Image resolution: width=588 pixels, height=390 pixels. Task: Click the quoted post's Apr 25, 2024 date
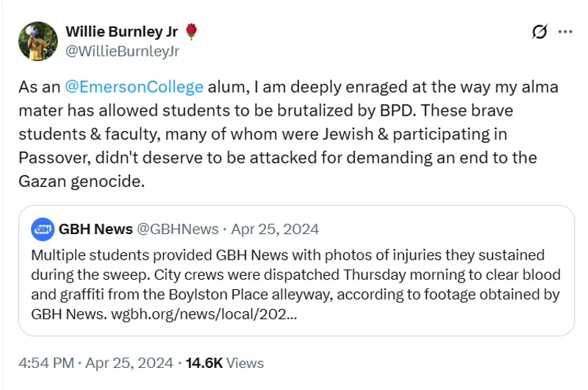click(275, 229)
